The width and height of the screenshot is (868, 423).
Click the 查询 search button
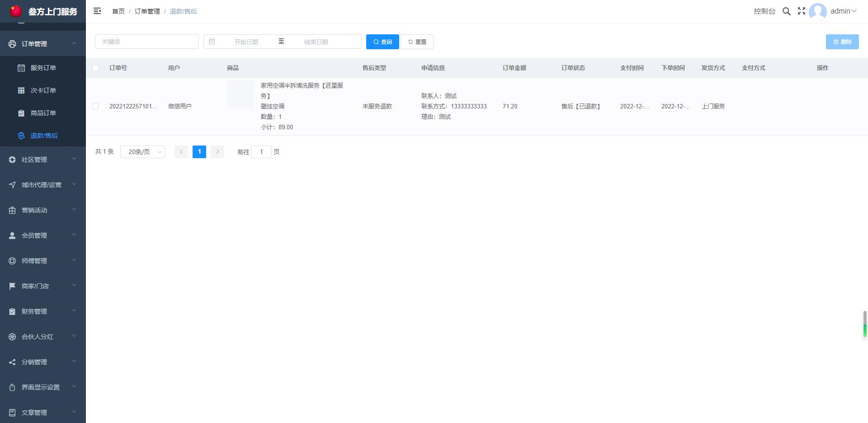coord(382,42)
